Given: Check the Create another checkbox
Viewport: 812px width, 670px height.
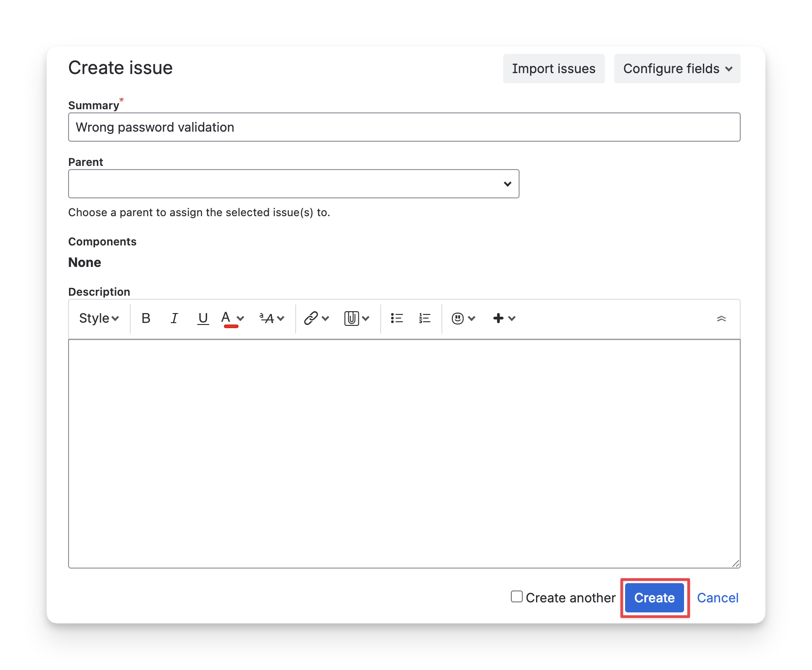Looking at the screenshot, I should (517, 596).
